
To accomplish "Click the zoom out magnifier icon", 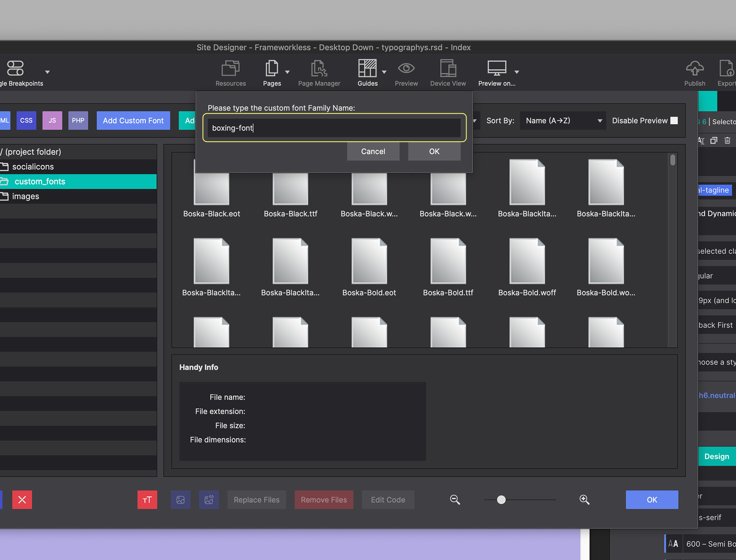I will [455, 500].
